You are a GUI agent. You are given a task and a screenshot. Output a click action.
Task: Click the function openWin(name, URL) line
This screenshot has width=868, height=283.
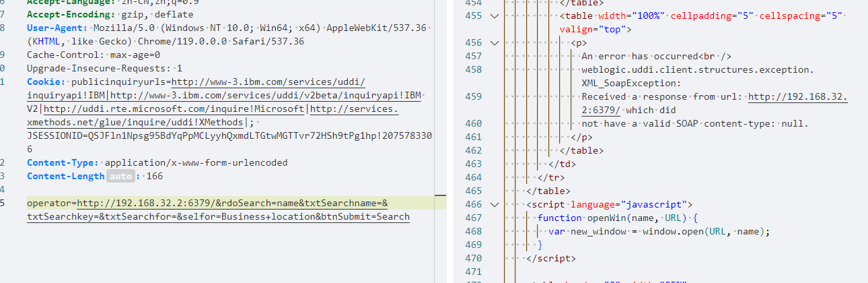point(618,218)
